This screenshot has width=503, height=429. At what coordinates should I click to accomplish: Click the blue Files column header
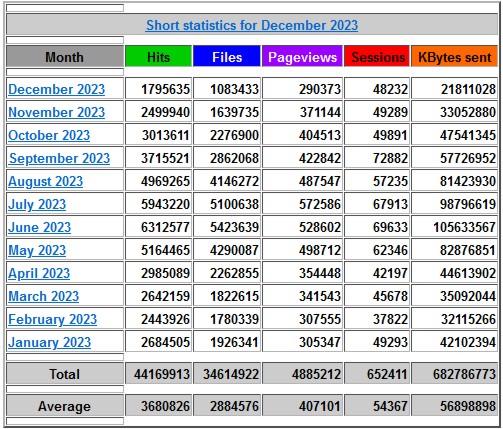227,57
